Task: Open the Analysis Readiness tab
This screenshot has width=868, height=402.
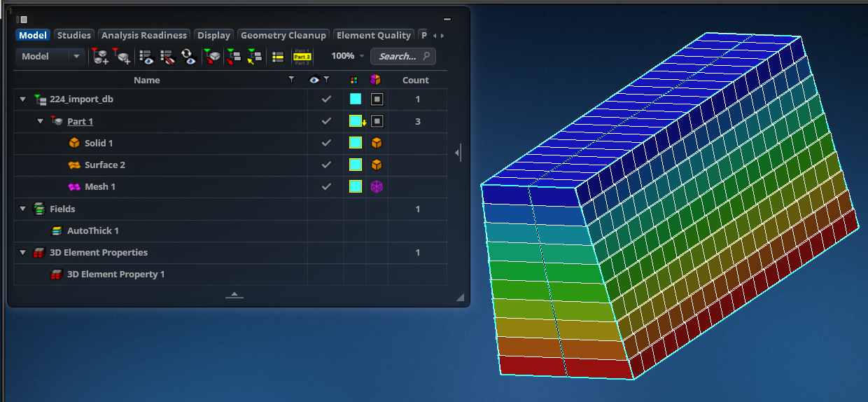Action: click(x=144, y=35)
